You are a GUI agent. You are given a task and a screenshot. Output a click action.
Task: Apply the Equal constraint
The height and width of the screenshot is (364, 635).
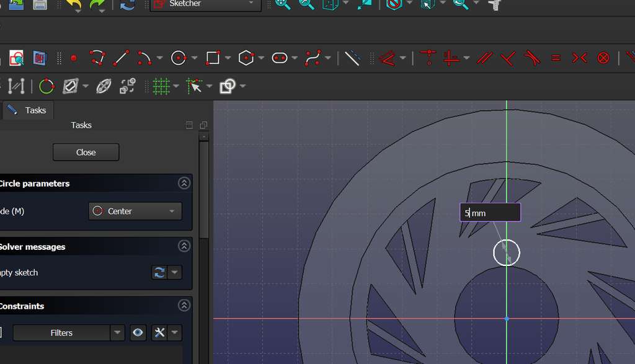pos(556,58)
